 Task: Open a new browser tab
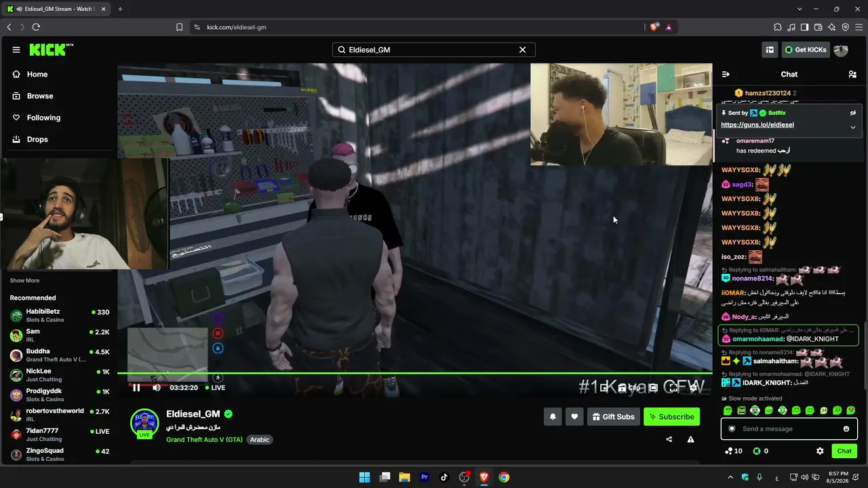pos(120,9)
